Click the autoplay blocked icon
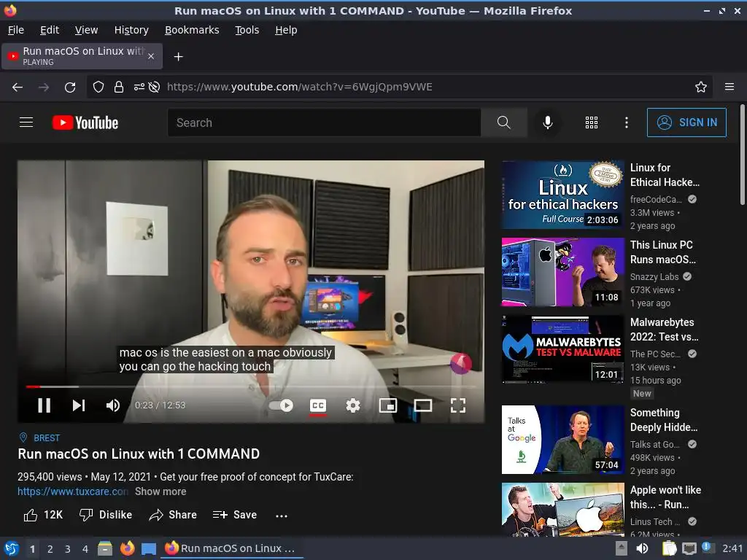 click(x=154, y=87)
